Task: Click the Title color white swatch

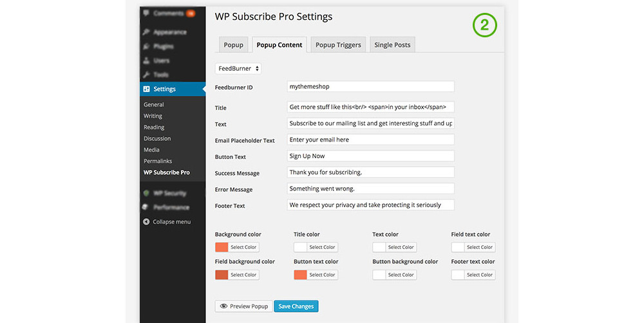Action: (300, 247)
